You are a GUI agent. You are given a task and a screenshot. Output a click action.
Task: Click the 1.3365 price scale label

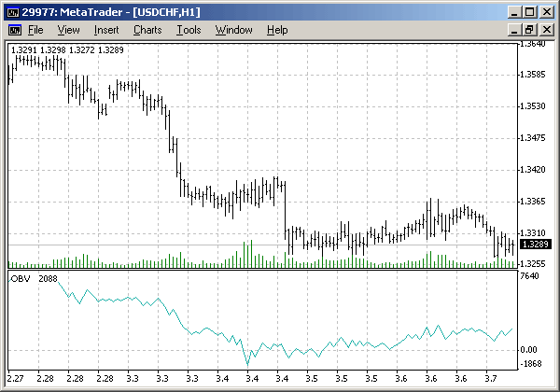click(x=533, y=202)
